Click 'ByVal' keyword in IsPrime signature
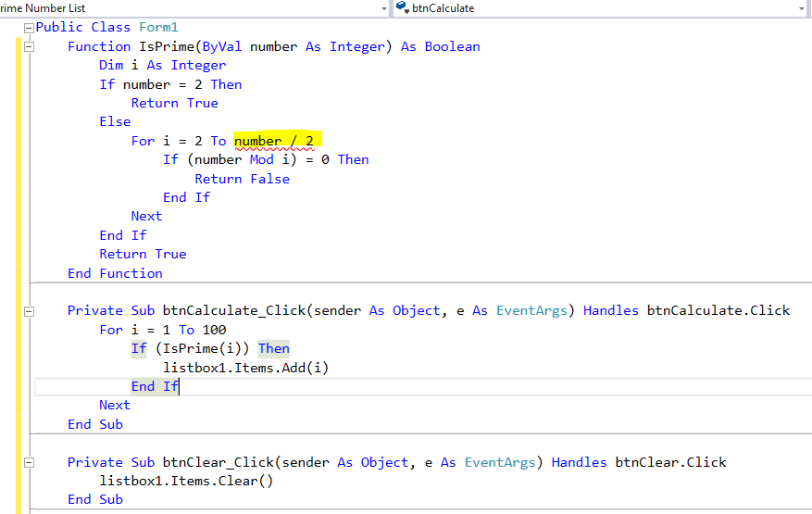The image size is (812, 514). coord(221,46)
